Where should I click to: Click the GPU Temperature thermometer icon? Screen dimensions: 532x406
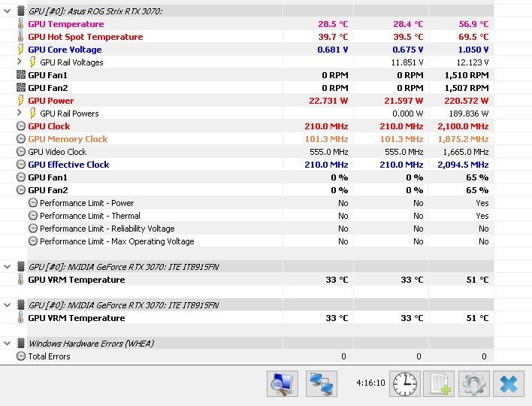click(21, 24)
